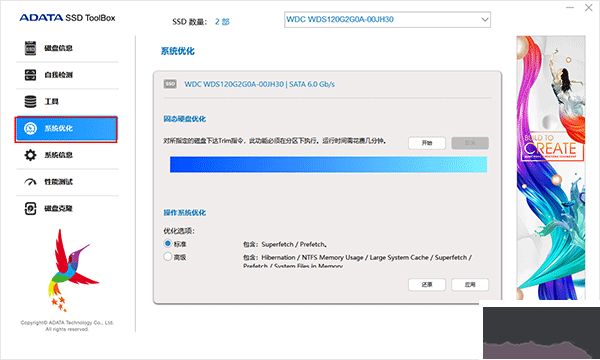Select the 高级 advanced optimization radio
The height and width of the screenshot is (360, 600).
168,257
